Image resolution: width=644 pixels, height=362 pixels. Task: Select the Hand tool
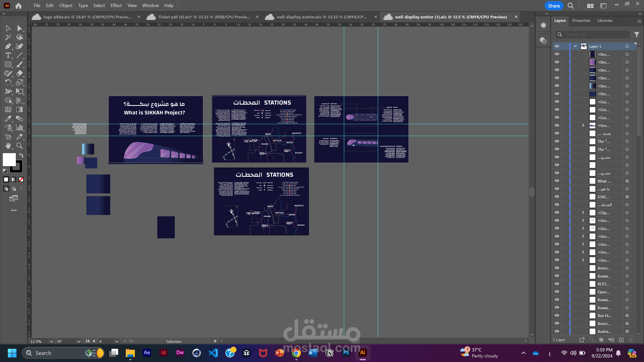8,146
